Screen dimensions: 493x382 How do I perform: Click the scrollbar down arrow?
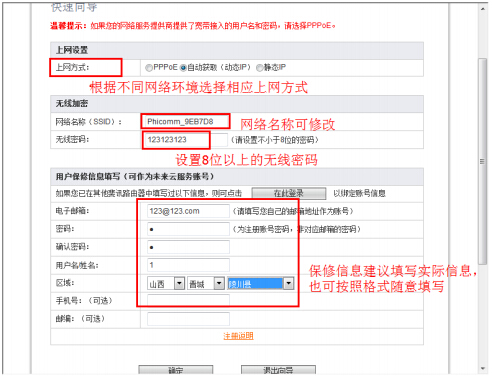(x=483, y=369)
